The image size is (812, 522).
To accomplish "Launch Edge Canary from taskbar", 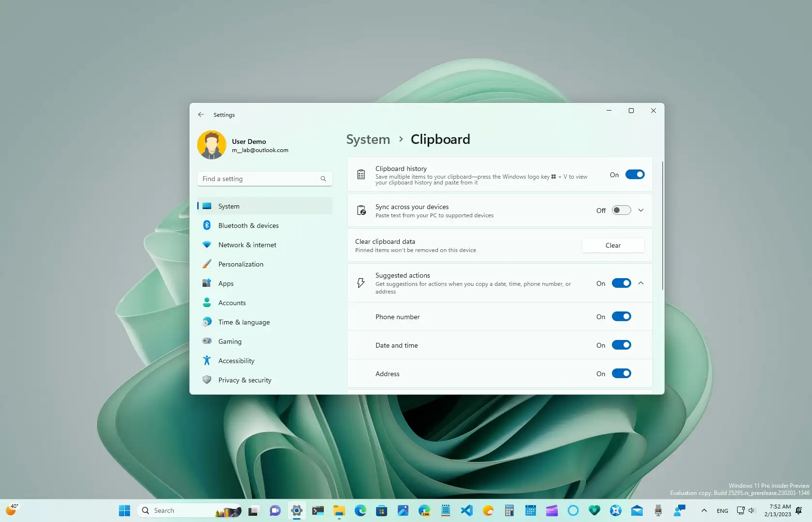I will [424, 510].
